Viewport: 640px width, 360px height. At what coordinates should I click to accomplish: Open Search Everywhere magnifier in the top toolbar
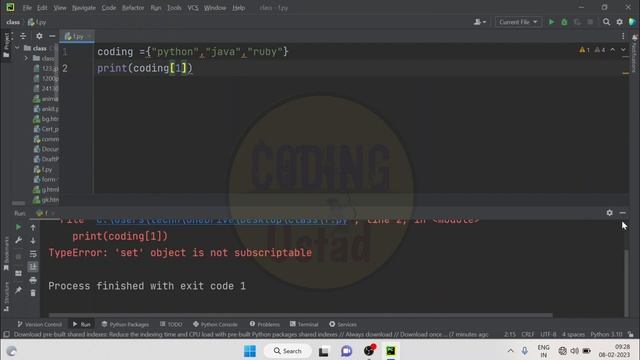tap(607, 22)
